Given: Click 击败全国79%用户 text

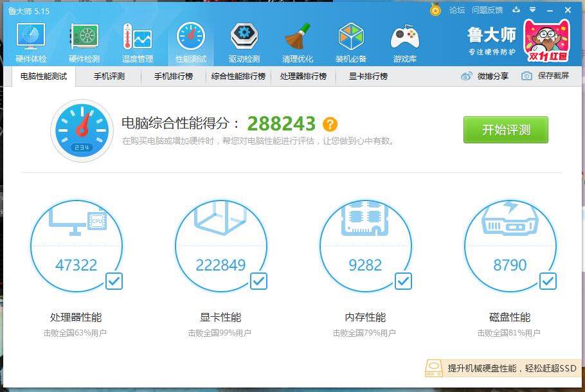Looking at the screenshot, I should (364, 333).
